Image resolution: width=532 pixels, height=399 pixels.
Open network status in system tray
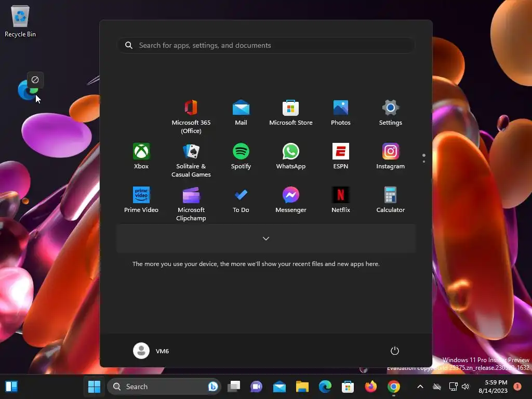pyautogui.click(x=453, y=387)
